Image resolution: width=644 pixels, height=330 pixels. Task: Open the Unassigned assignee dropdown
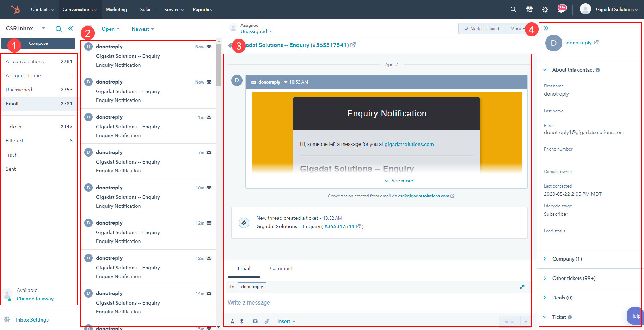coord(256,31)
